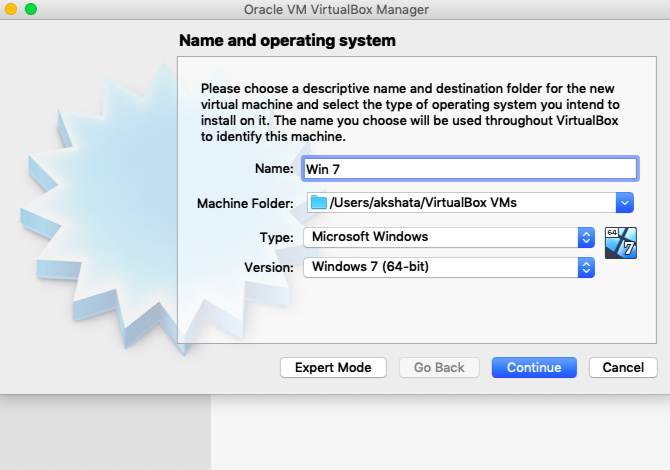
Task: Click the blue folder icon in Machine Folder
Action: 319,203
